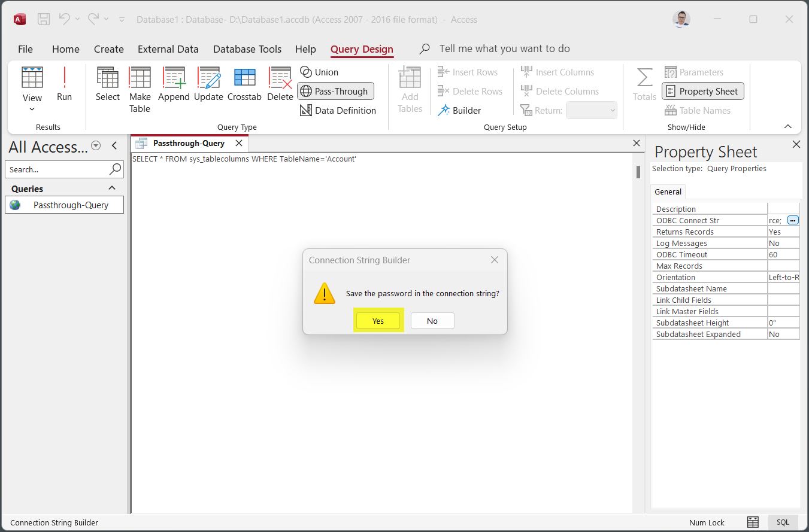809x532 pixels.
Task: Collapse the ribbon with the chevron
Action: pos(787,127)
